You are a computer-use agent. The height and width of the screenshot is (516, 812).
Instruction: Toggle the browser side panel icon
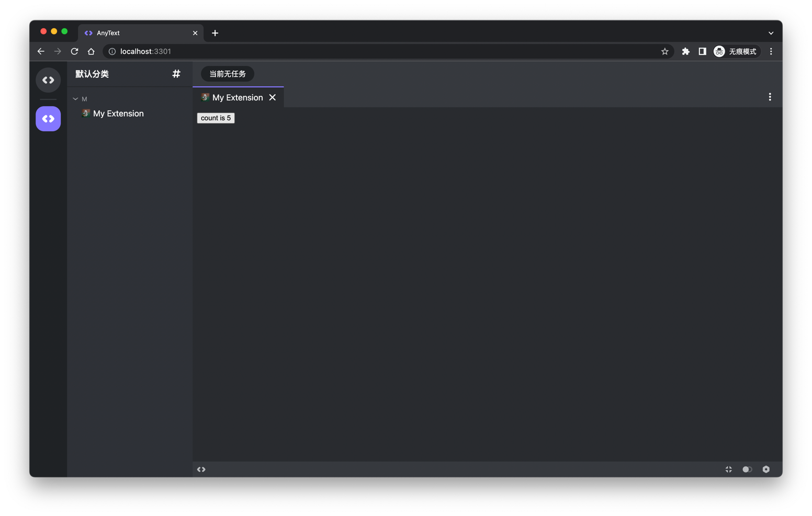click(x=702, y=51)
